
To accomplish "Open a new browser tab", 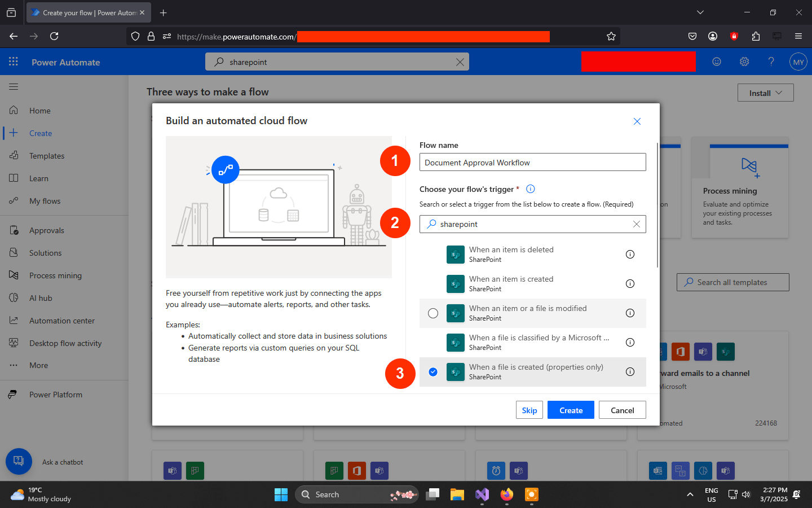I will pyautogui.click(x=164, y=12).
